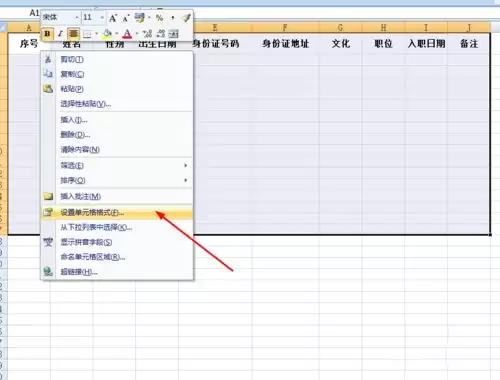Toggle Italic in the mini toolbar
The width and height of the screenshot is (500, 380).
(60, 34)
